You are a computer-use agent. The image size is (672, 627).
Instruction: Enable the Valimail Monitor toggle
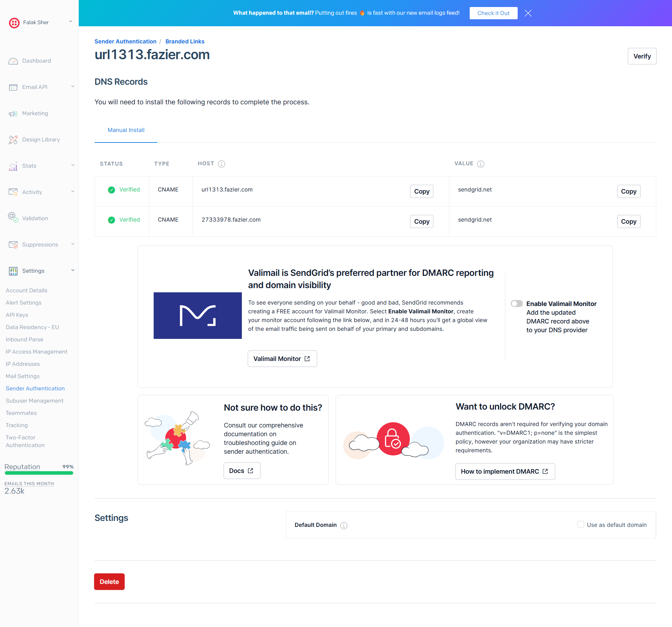click(517, 304)
